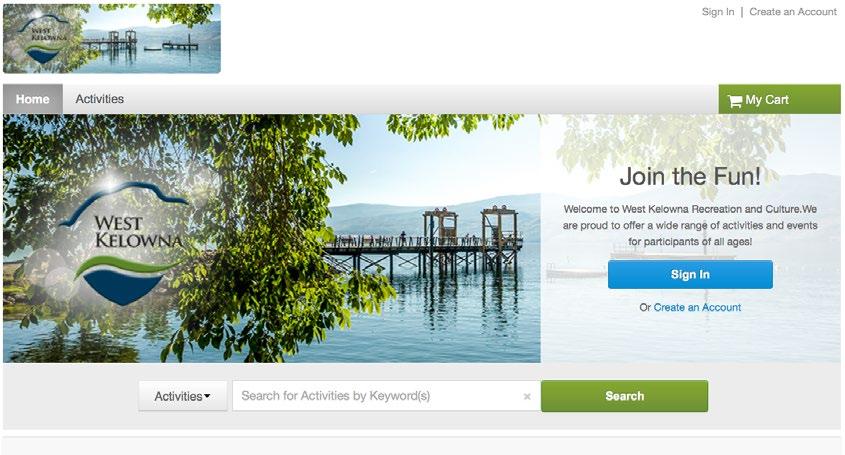Open the top-right Create an Account link
This screenshot has width=845, height=455.
pyautogui.click(x=793, y=12)
